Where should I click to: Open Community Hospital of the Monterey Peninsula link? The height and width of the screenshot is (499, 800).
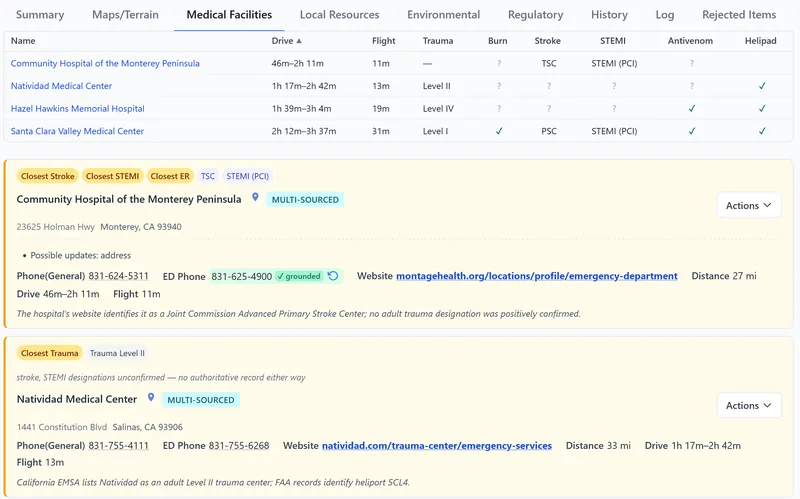[x=105, y=63]
